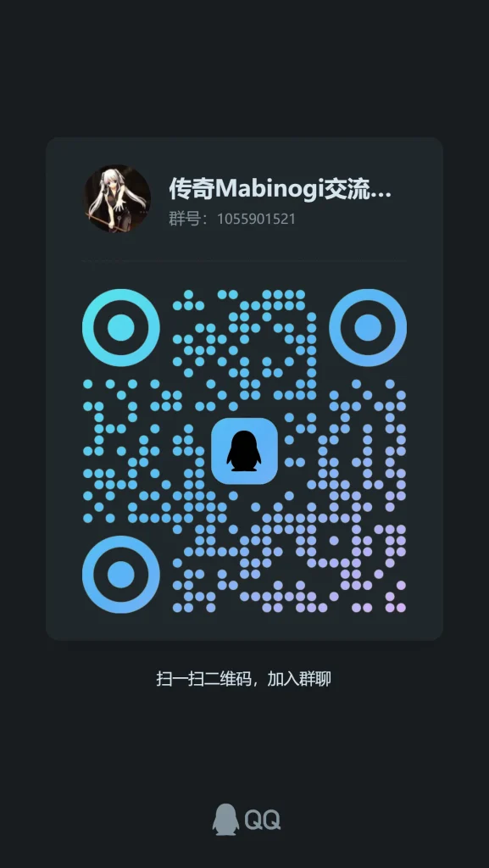Click the upper-right QR finder ring
Viewport: 489px width, 868px height.
368,328
